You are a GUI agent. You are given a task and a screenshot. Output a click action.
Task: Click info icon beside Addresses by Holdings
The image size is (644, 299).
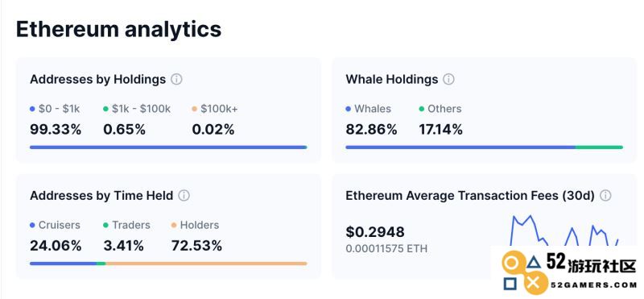176,79
